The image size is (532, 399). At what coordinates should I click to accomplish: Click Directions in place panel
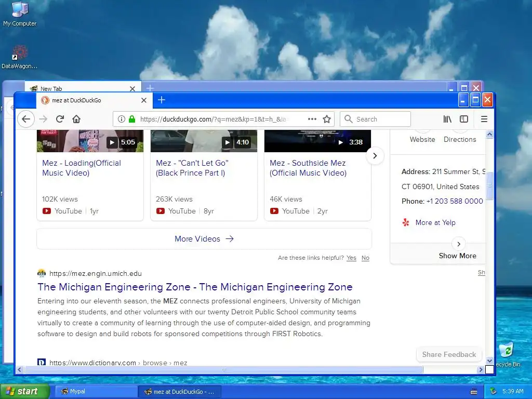click(460, 139)
